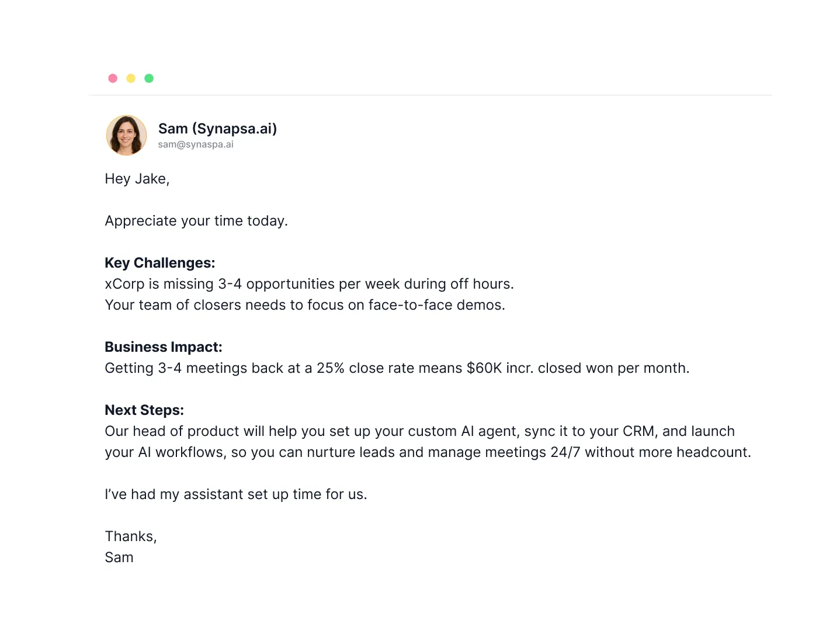Viewport: 840px width, 620px height.
Task: Click the "Sam" signature at the bottom
Action: (x=119, y=557)
